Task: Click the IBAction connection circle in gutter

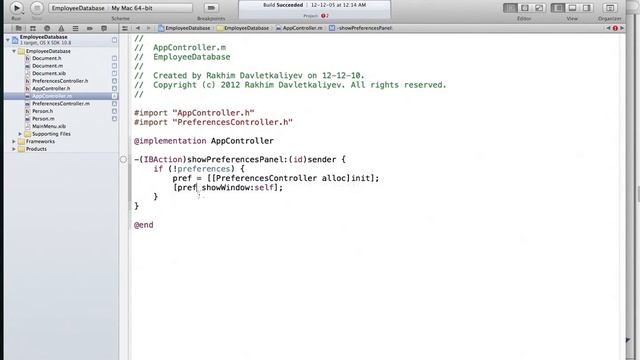Action: (123, 160)
